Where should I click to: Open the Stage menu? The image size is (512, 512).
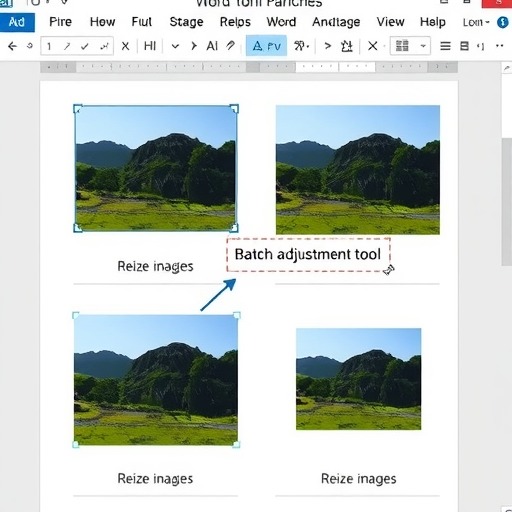click(x=186, y=22)
